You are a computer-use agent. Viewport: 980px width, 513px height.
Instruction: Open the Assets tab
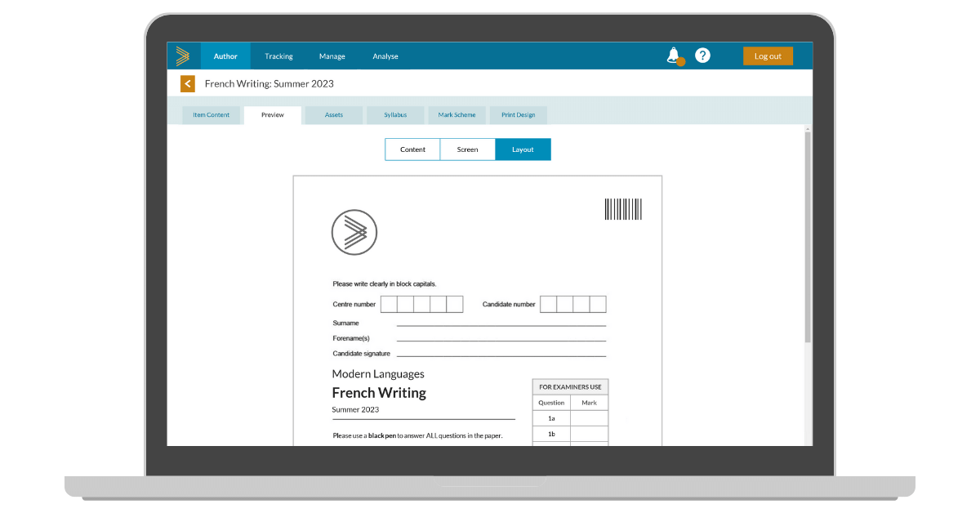[333, 115]
